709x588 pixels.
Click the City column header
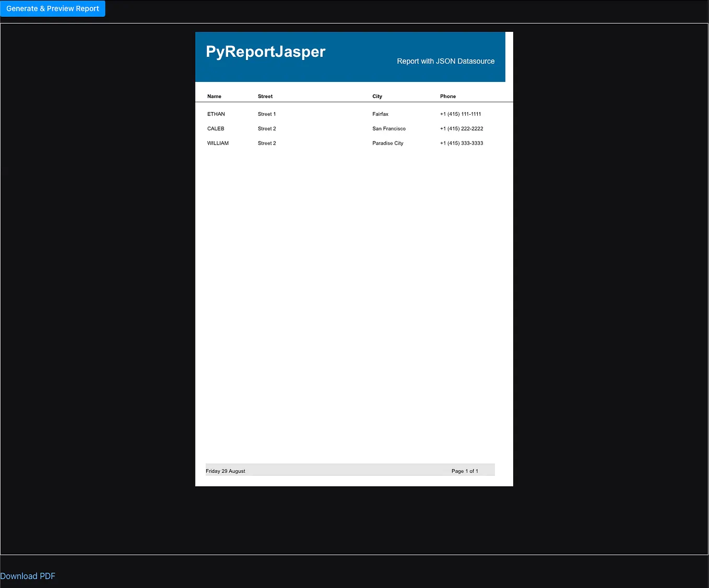coord(377,96)
